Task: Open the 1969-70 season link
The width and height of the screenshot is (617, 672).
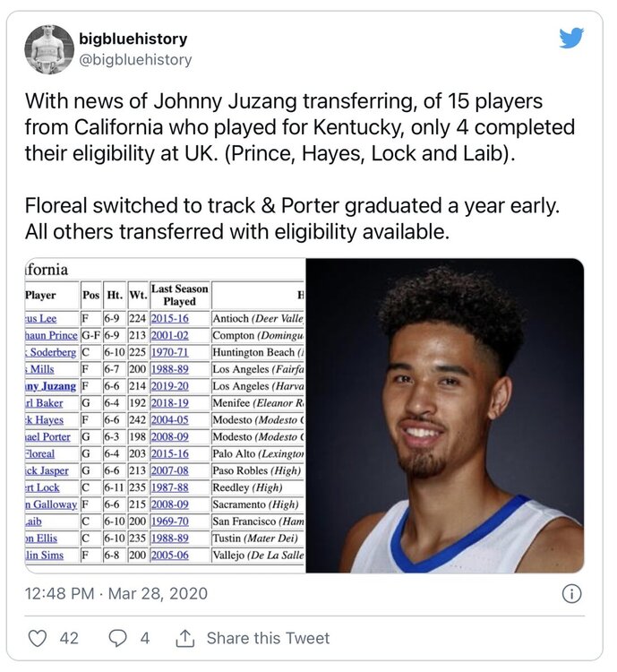Action: (x=169, y=521)
